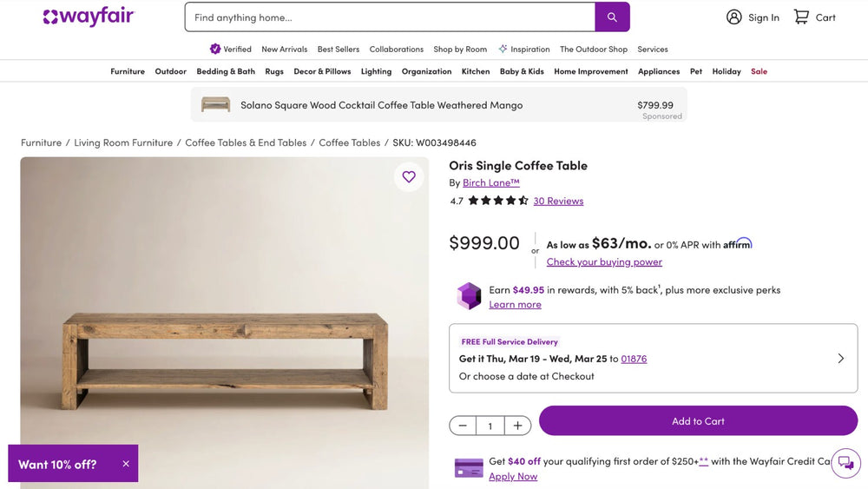
Task: Expand delivery options chevron arrow
Action: pos(840,359)
